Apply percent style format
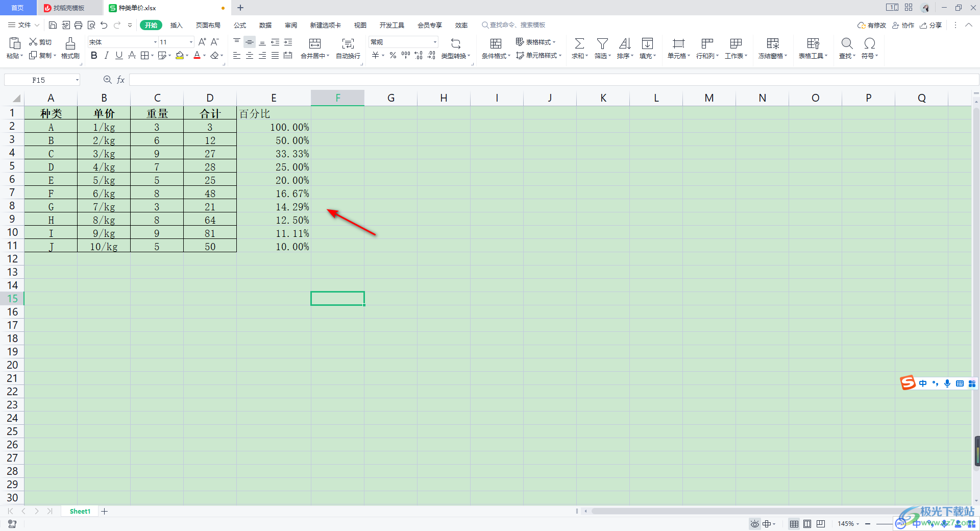The image size is (980, 531). click(x=393, y=55)
